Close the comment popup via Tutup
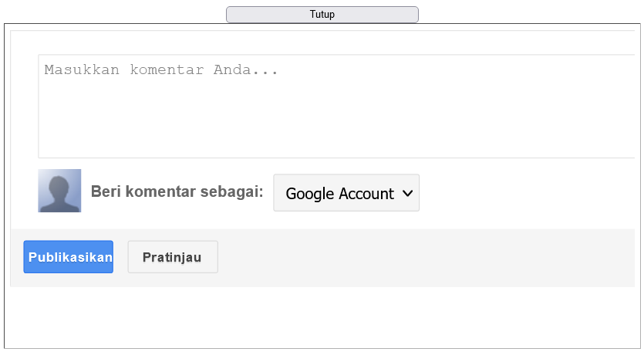The height and width of the screenshot is (352, 644). [x=322, y=15]
